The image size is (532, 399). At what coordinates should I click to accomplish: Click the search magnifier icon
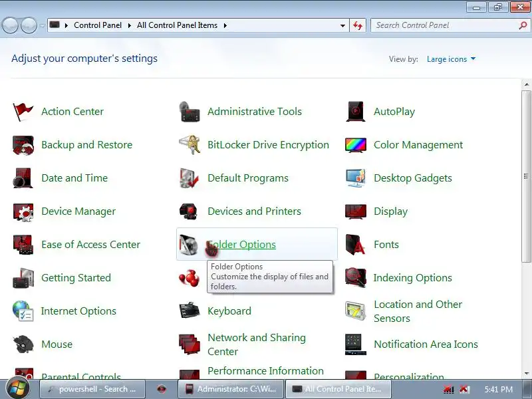523,25
